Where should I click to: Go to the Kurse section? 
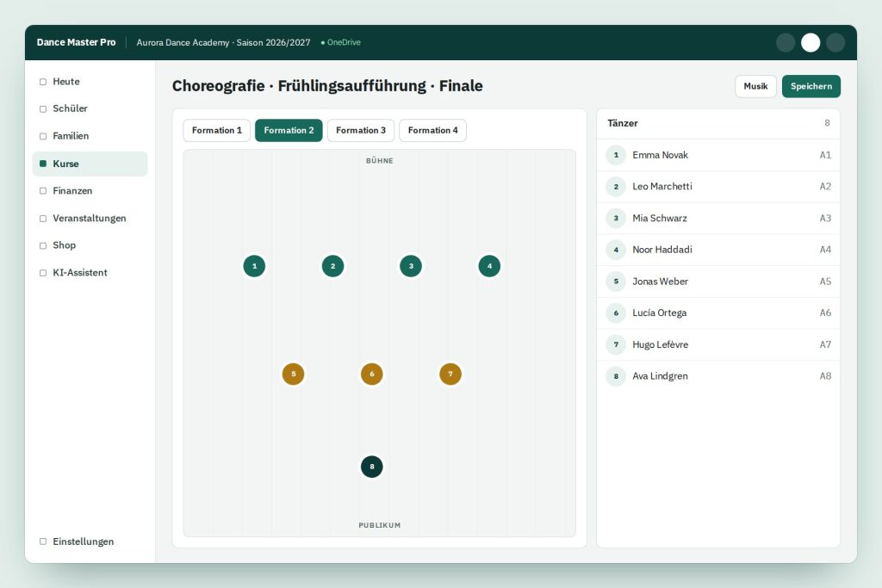click(x=90, y=164)
